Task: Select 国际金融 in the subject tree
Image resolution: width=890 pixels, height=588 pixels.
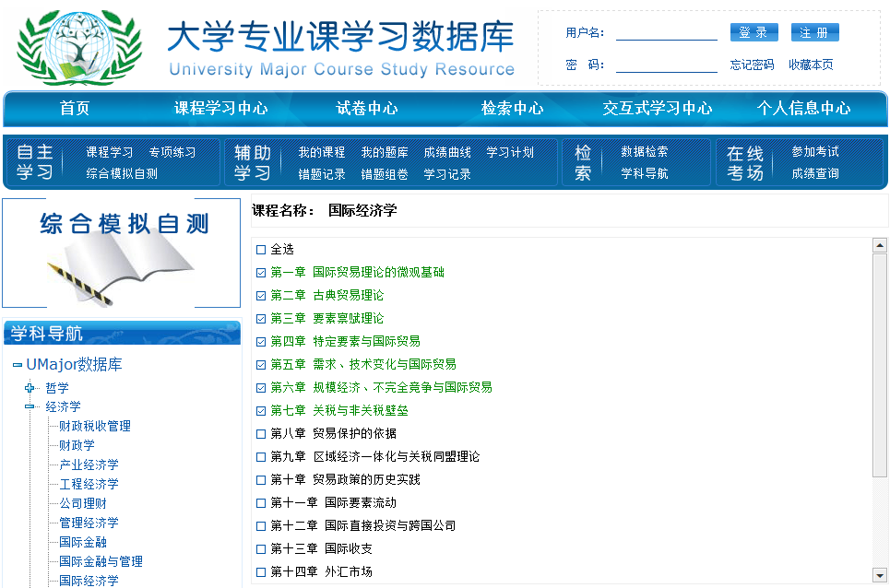Action: 83,542
